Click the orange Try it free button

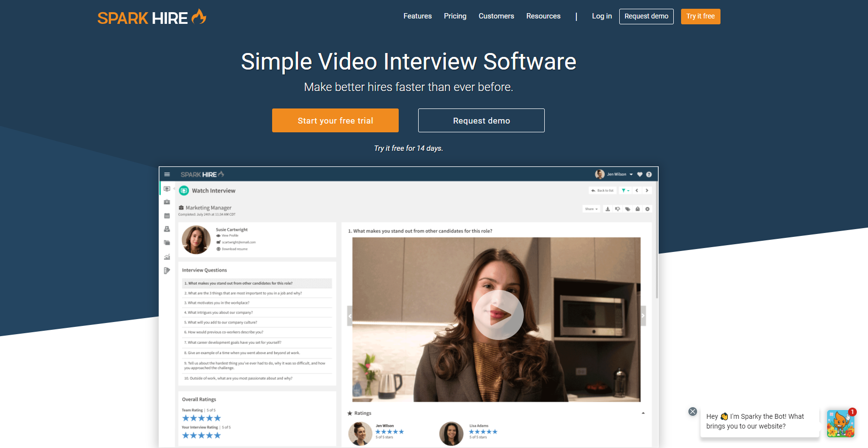click(x=701, y=17)
